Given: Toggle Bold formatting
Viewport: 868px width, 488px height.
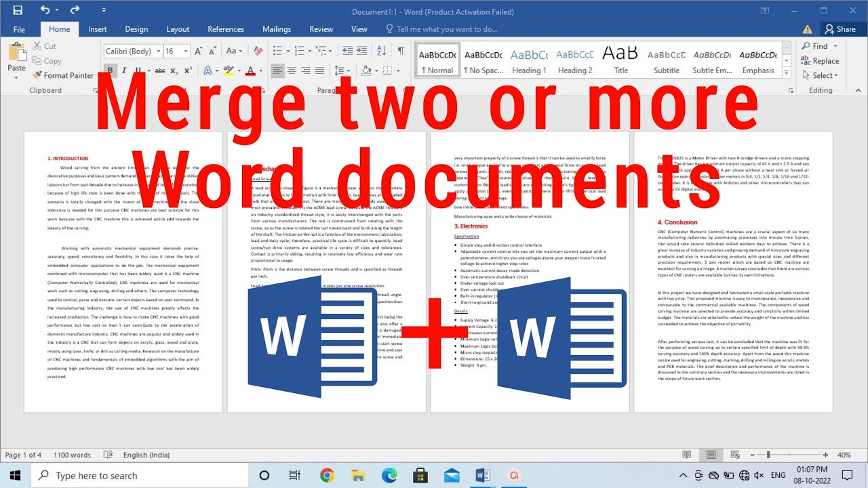Looking at the screenshot, I should pos(110,70).
